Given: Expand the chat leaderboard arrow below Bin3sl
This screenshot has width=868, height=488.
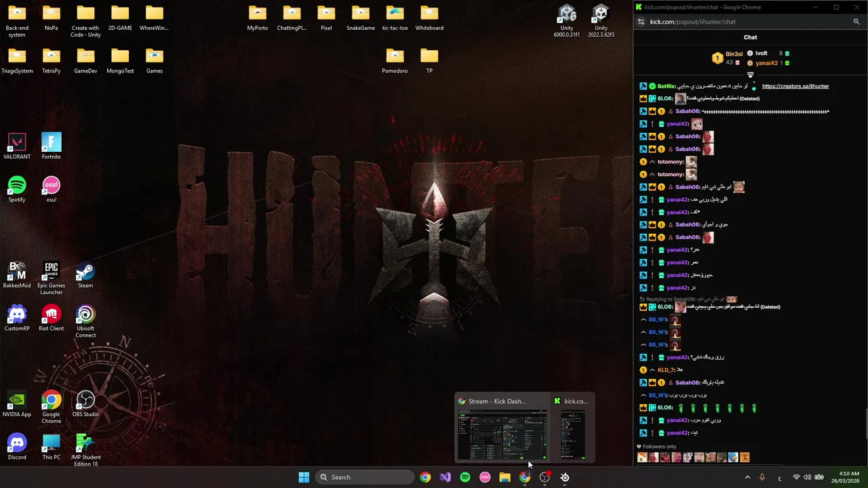Looking at the screenshot, I should tap(750, 75).
